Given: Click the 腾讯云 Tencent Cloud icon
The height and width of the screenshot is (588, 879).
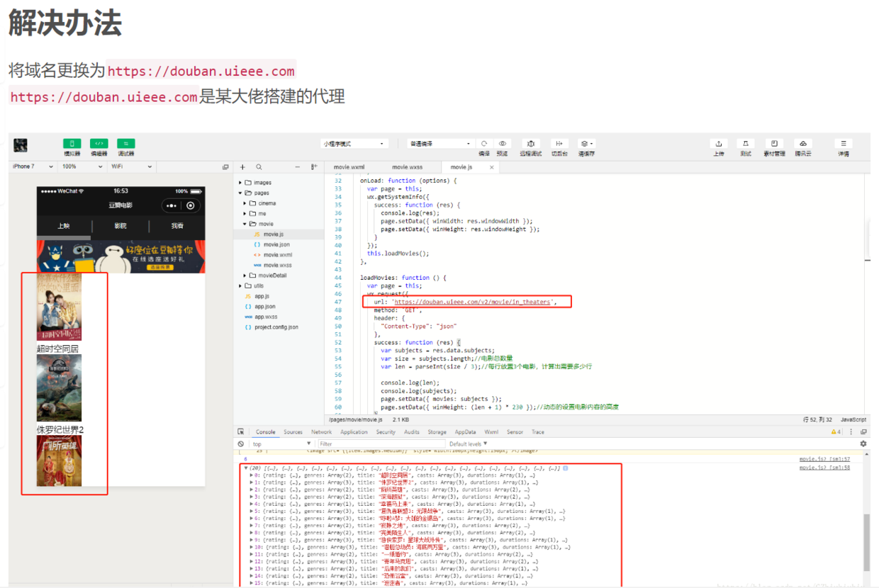Looking at the screenshot, I should pyautogui.click(x=802, y=143).
